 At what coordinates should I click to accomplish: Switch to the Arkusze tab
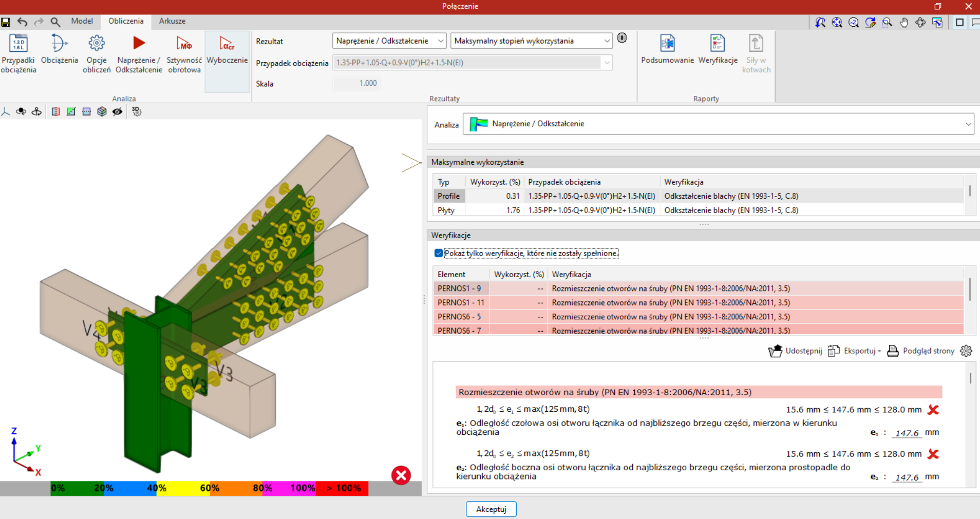click(x=172, y=21)
